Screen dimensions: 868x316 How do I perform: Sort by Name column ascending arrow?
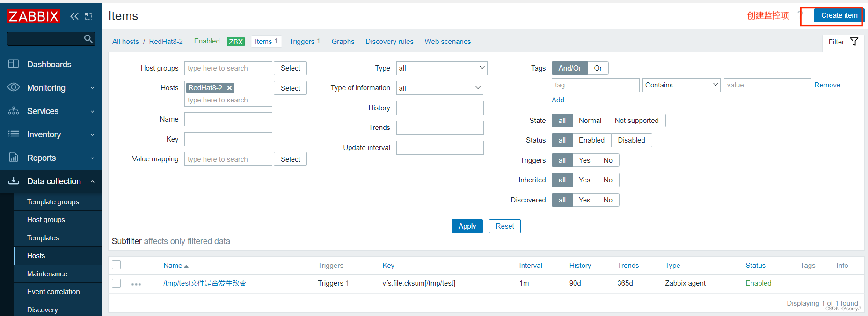[186, 266]
